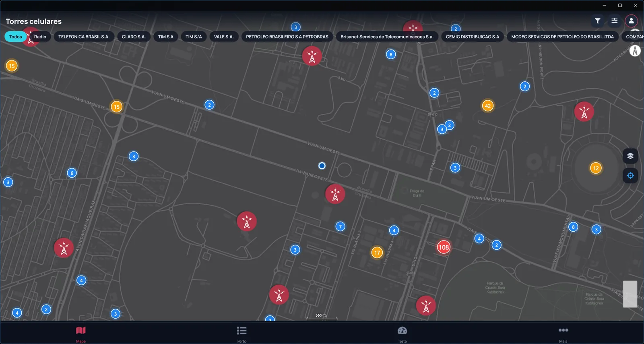The height and width of the screenshot is (344, 644).
Task: Select tower icon near Brasília Cruzeiro label
Action: click(x=335, y=194)
